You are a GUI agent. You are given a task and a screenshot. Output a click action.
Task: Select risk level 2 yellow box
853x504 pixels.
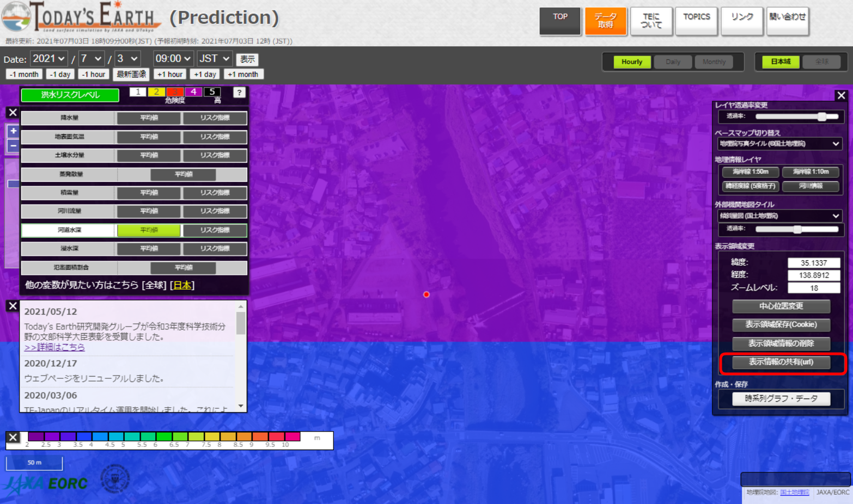click(156, 92)
